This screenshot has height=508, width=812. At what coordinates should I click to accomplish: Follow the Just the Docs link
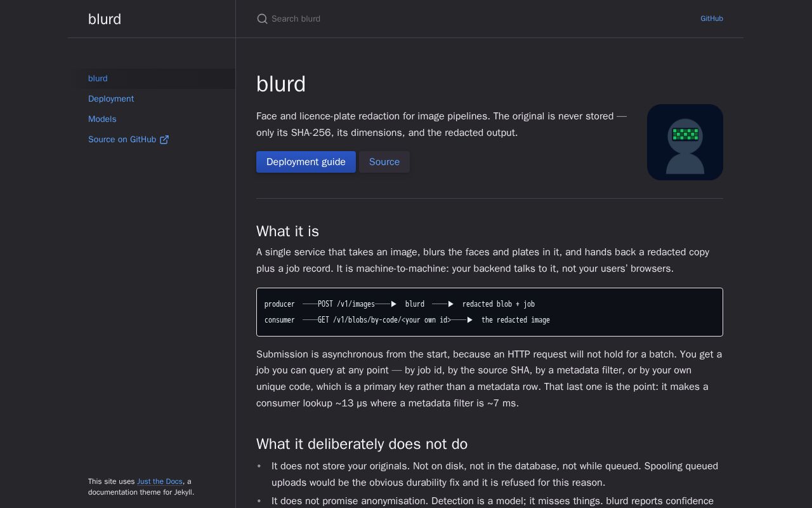point(160,481)
